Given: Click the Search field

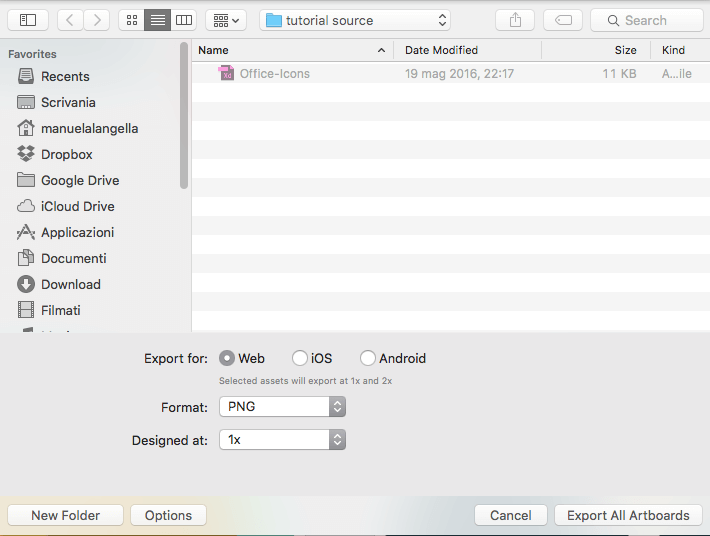Looking at the screenshot, I should pos(647,20).
